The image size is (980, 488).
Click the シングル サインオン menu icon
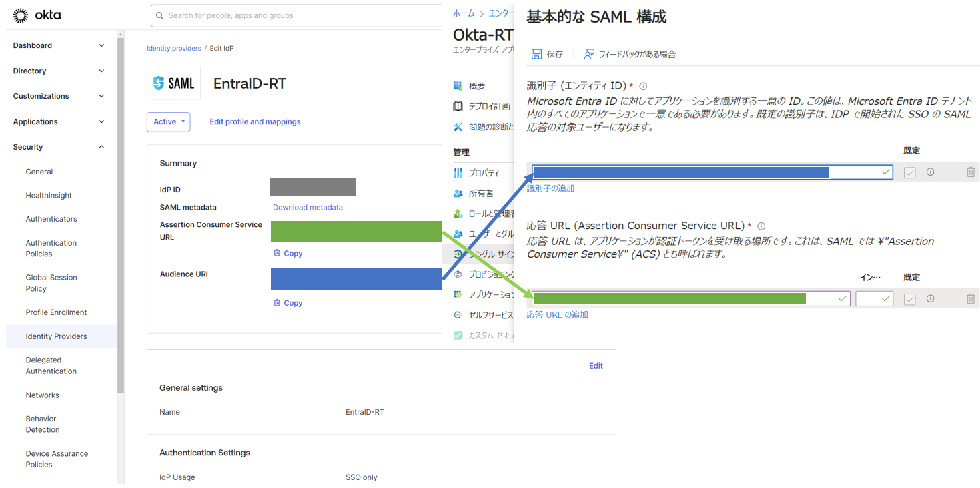(458, 254)
